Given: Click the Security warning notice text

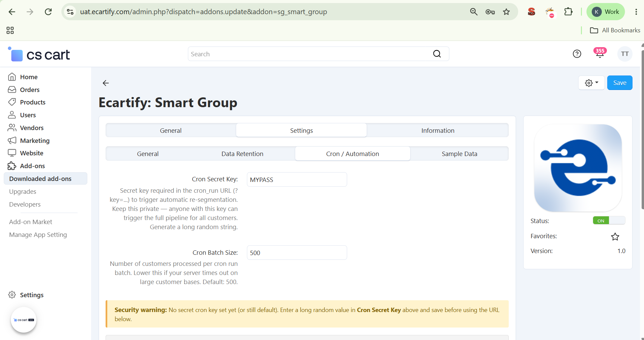Looking at the screenshot, I should pyautogui.click(x=307, y=314).
